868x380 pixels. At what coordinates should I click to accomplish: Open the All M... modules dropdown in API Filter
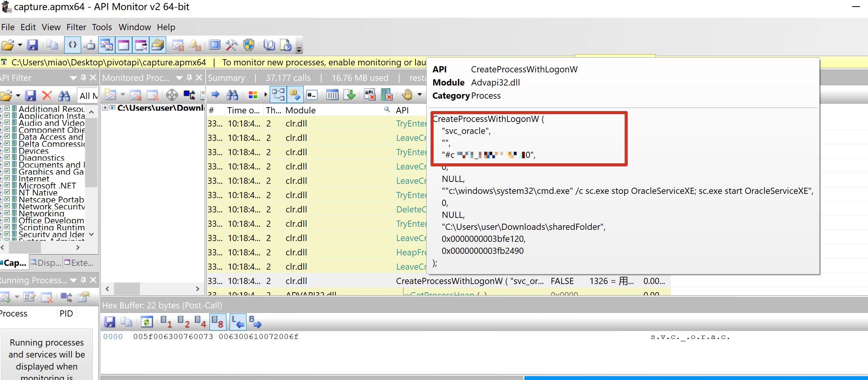88,96
